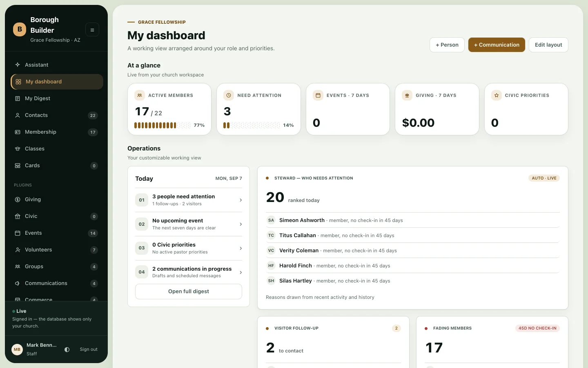588x368 pixels.
Task: Expand '2 communications in progress' chevron
Action: 241,272
